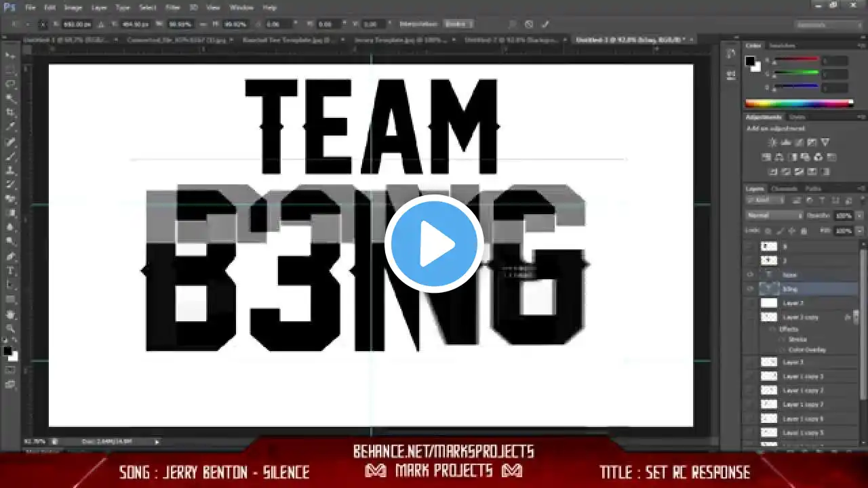Image resolution: width=868 pixels, height=488 pixels.
Task: Select the Zoom tool in the toolbar
Action: pos(10,329)
